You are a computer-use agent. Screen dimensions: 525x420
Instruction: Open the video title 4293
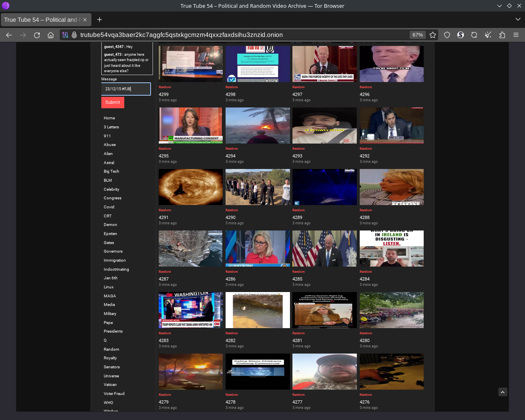(297, 156)
